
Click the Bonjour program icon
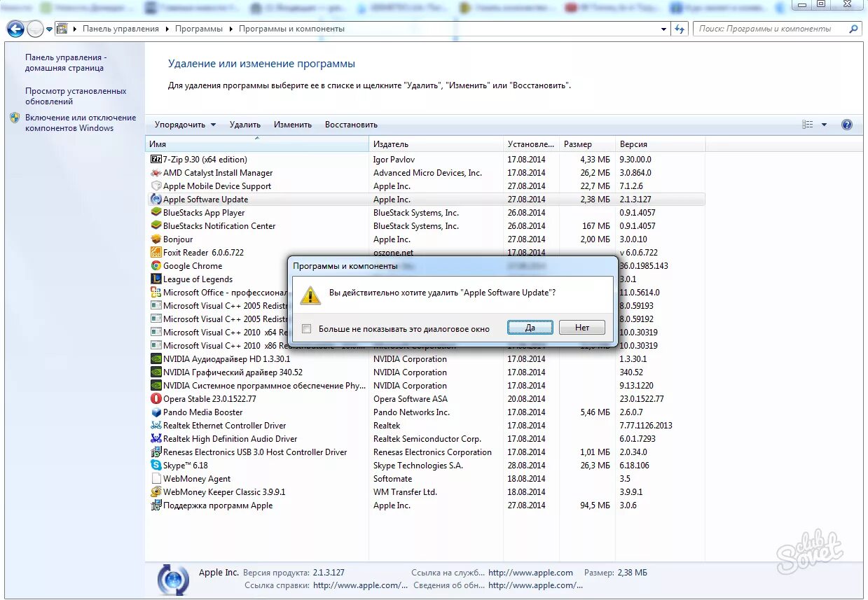tap(156, 239)
